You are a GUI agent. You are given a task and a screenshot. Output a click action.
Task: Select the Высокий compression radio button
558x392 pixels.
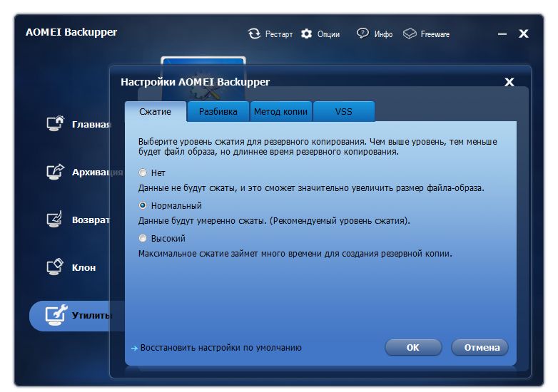point(142,238)
